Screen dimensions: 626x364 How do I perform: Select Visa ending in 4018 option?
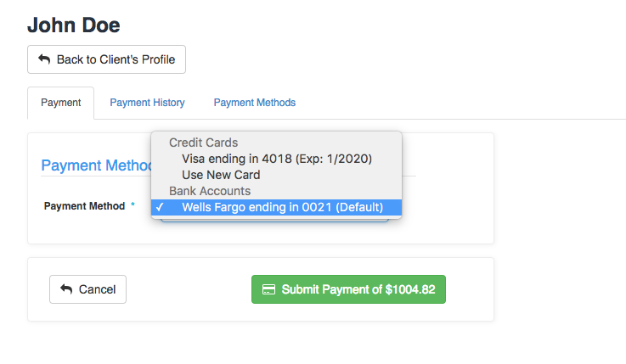click(276, 159)
